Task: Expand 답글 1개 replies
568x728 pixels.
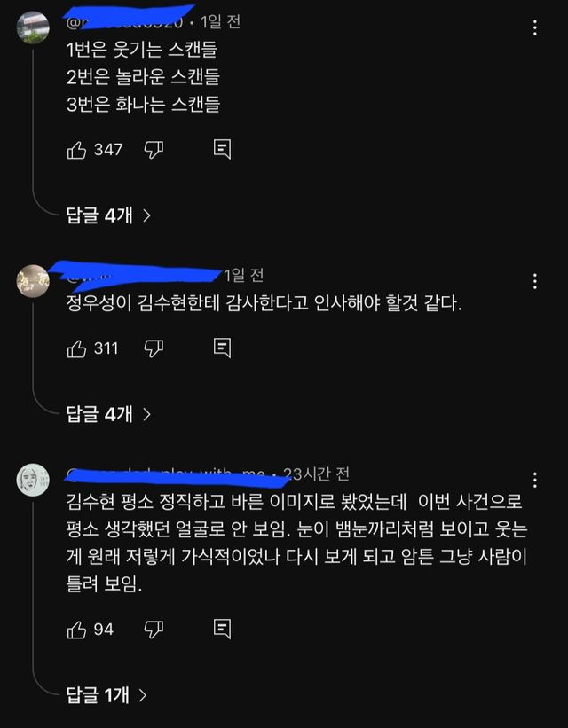Action: click(x=106, y=695)
